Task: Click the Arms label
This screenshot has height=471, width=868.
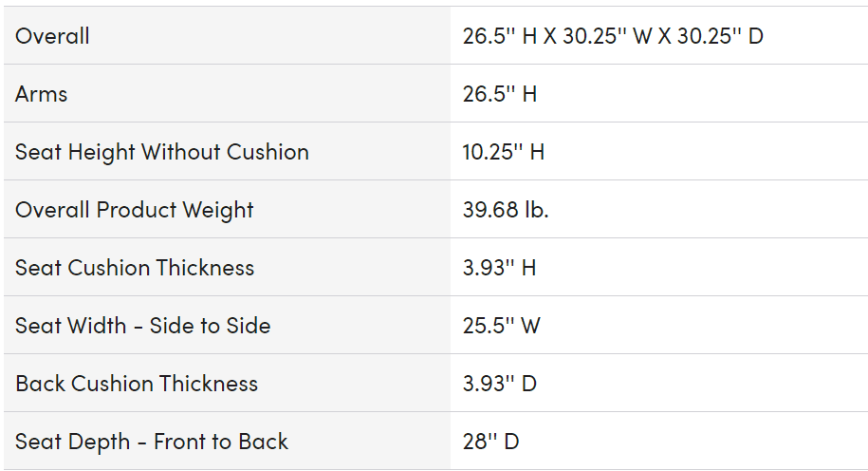Action: click(x=41, y=94)
